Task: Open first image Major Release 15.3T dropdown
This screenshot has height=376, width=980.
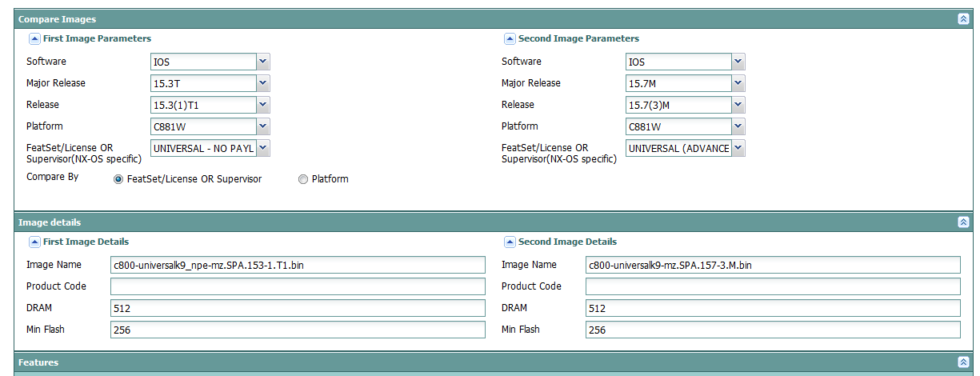Action: coord(263,83)
